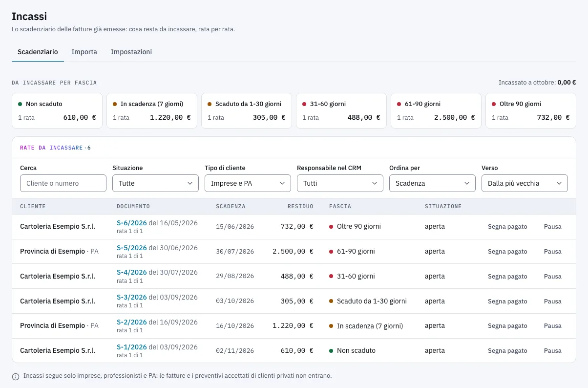Click the due date 15/06/2026
The width and height of the screenshot is (588, 388).
point(235,227)
